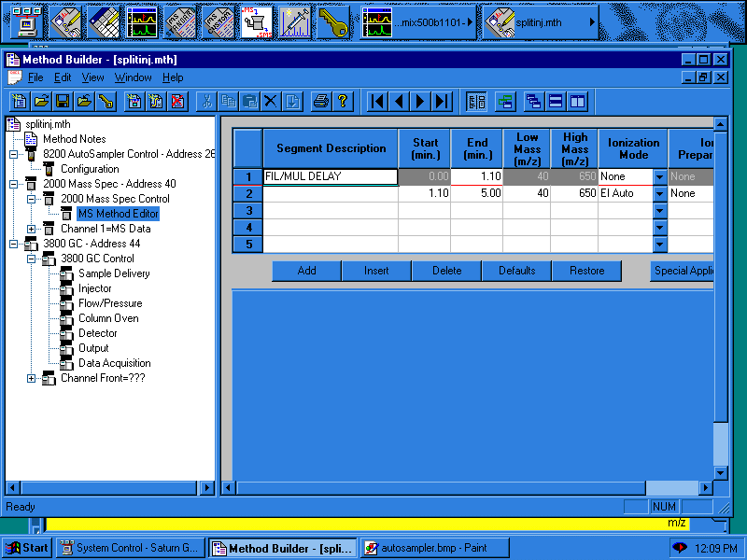Collapse the 2000 Mass Spec - Address 40 node
Screen dimensions: 747x560
click(13, 184)
